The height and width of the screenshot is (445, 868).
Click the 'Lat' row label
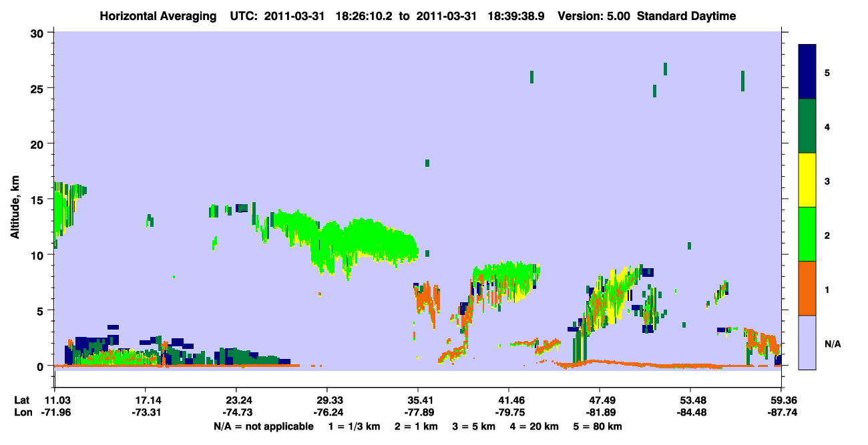(21, 400)
